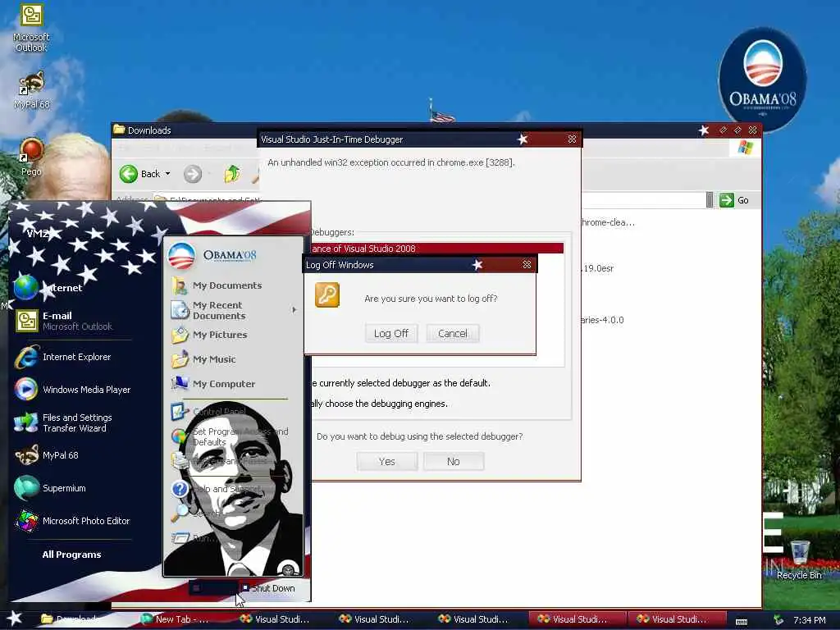
Task: Click No in the Just-In-Time Debugger
Action: pyautogui.click(x=453, y=461)
